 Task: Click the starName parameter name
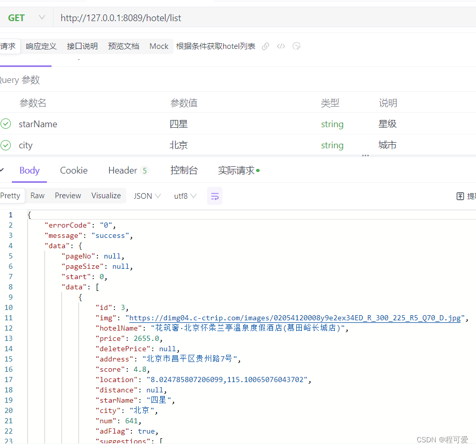point(38,124)
